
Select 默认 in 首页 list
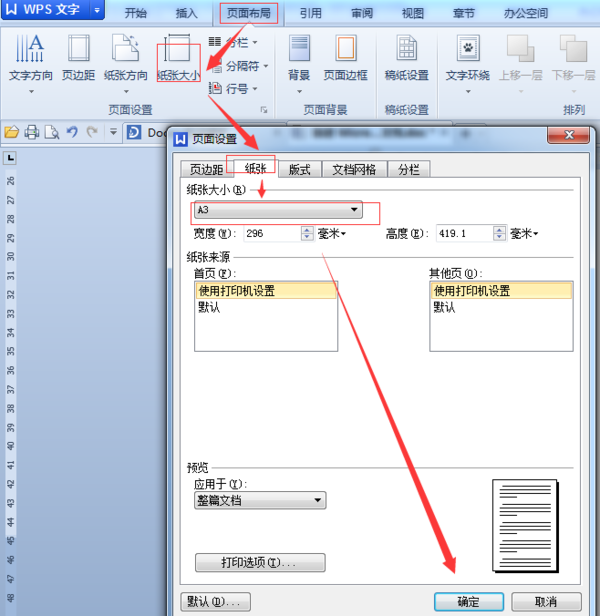pyautogui.click(x=266, y=307)
